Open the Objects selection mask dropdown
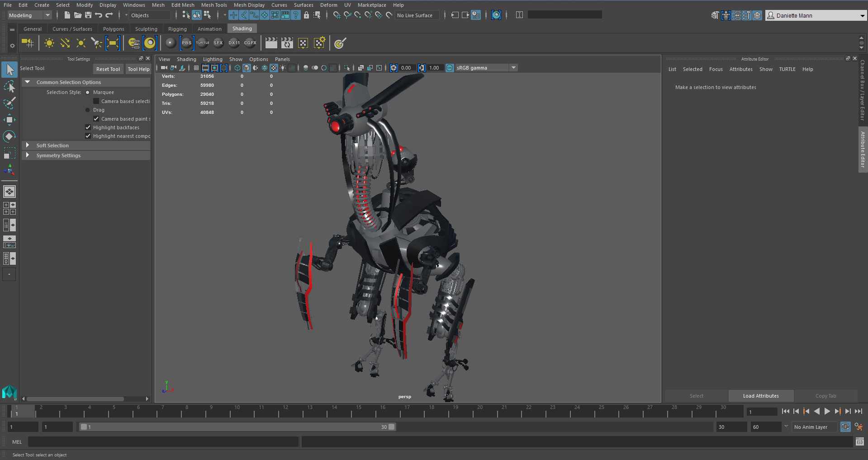The height and width of the screenshot is (460, 868). pos(150,15)
